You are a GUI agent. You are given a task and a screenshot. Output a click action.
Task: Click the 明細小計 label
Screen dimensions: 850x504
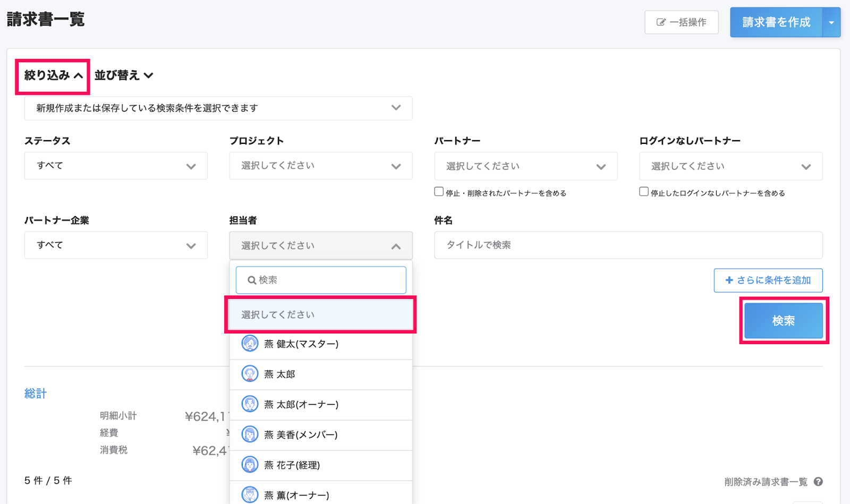pyautogui.click(x=118, y=416)
